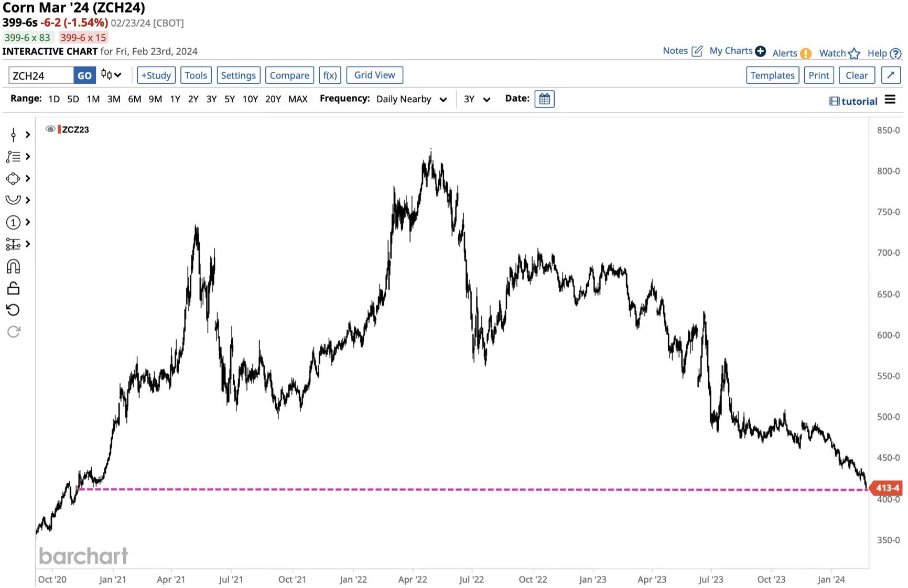Toggle the magnet snap tool
This screenshot has width=908, height=588.
pyautogui.click(x=13, y=266)
